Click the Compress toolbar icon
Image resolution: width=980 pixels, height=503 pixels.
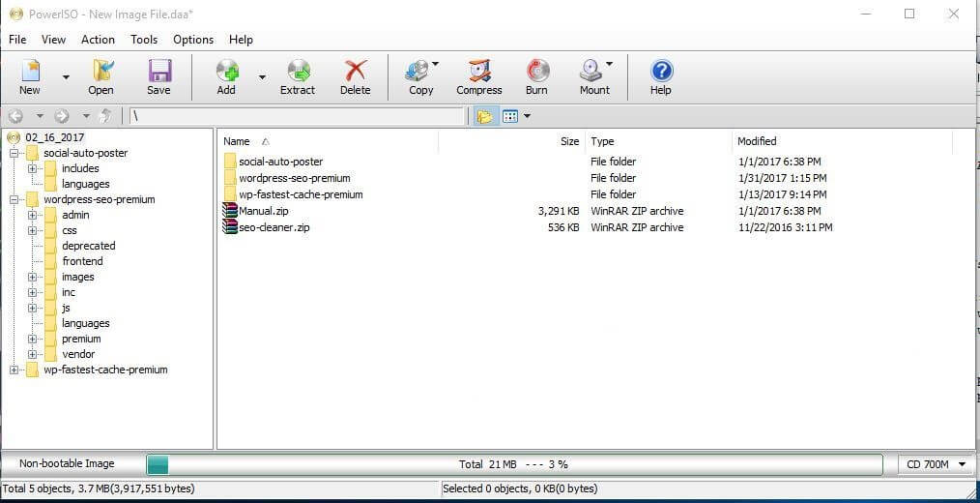[x=479, y=71]
